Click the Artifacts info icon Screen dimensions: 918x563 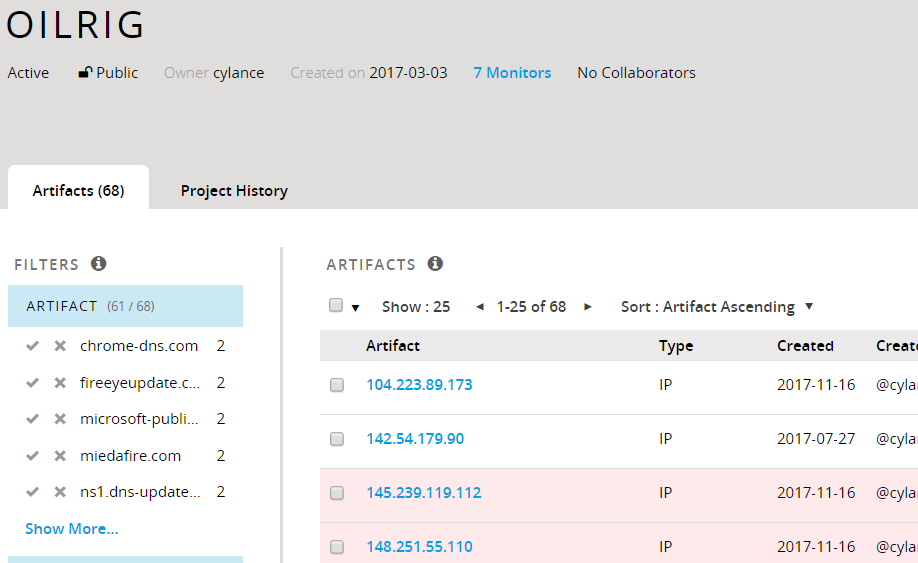[x=435, y=264]
